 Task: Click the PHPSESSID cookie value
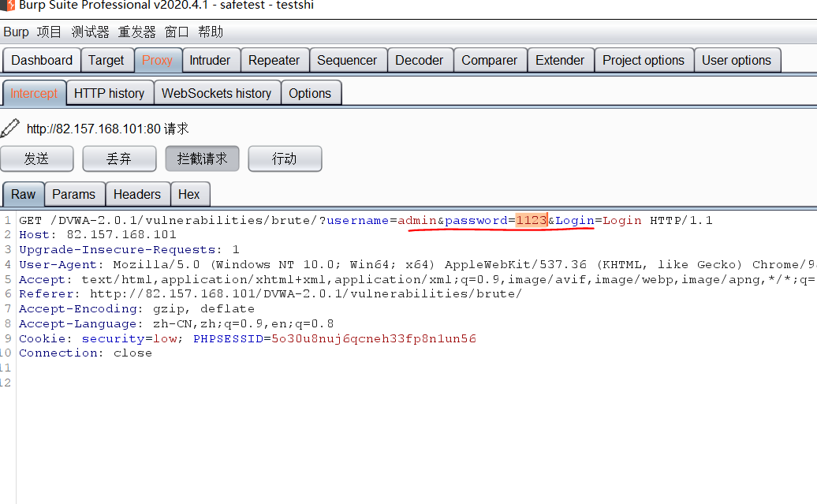pos(374,339)
